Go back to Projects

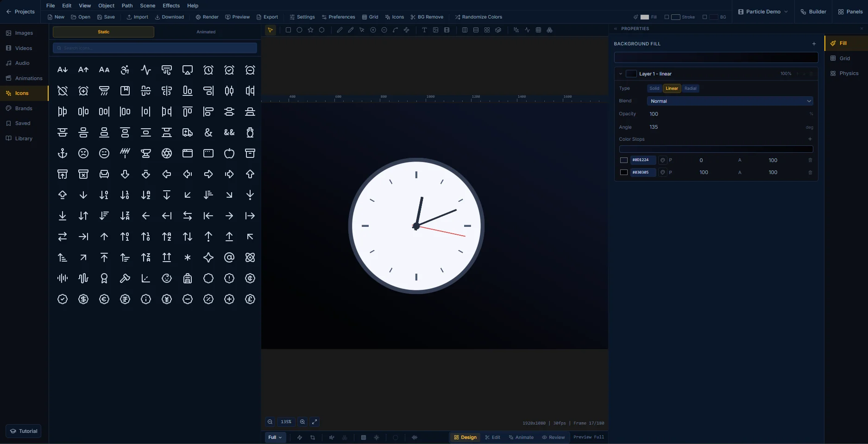coord(20,12)
